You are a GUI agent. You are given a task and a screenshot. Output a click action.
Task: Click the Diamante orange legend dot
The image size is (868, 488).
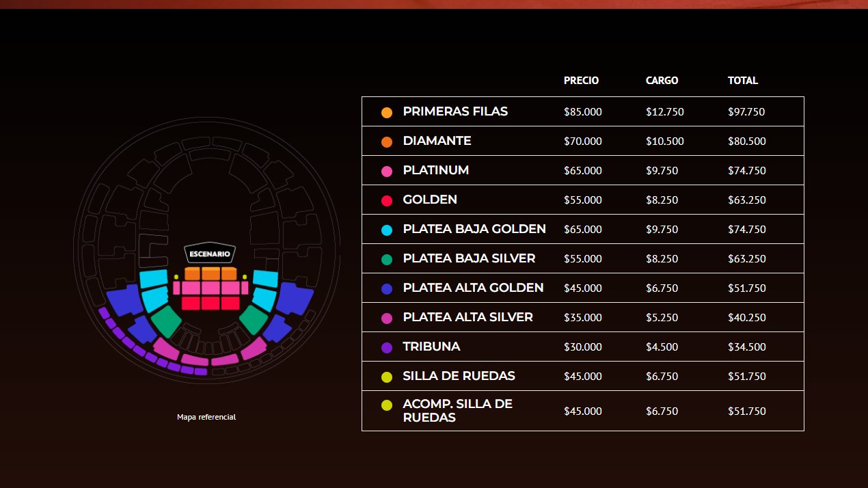coord(387,142)
